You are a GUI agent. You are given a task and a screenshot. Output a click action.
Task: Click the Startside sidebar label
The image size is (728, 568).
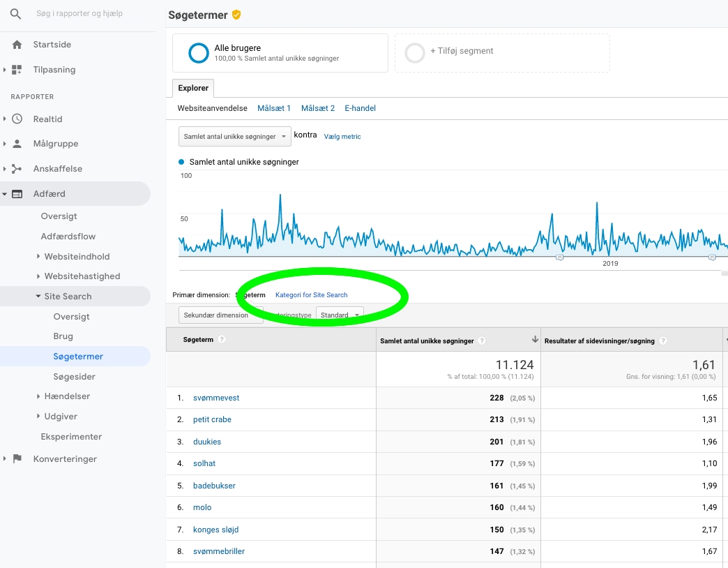tap(52, 45)
